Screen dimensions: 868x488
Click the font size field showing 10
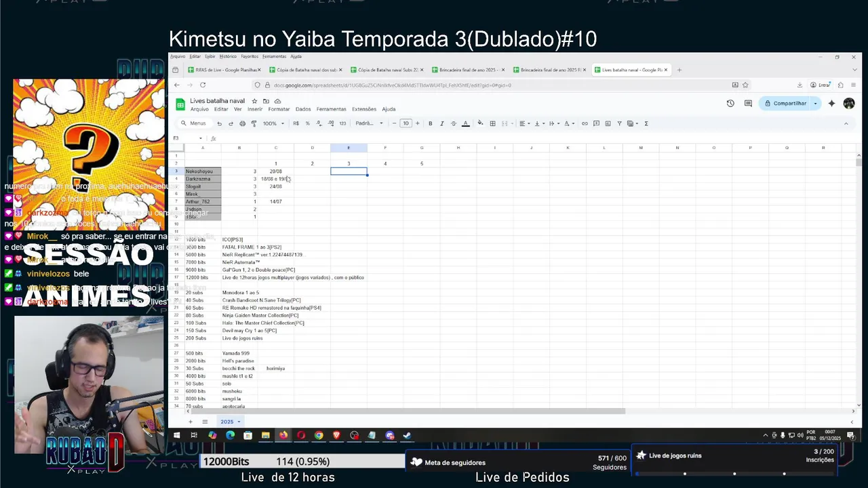(406, 123)
